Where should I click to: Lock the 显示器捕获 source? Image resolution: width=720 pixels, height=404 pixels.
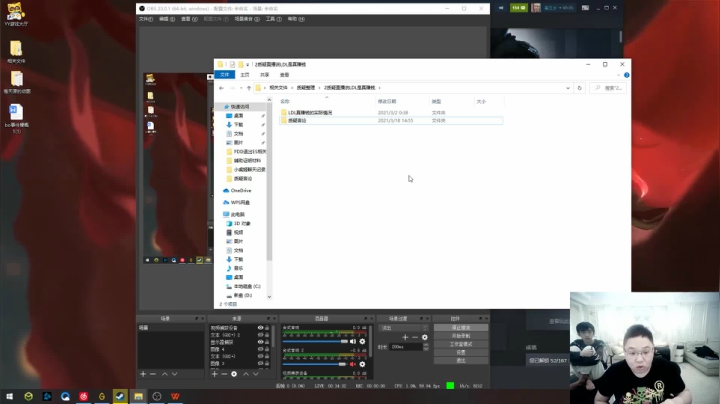coord(267,342)
